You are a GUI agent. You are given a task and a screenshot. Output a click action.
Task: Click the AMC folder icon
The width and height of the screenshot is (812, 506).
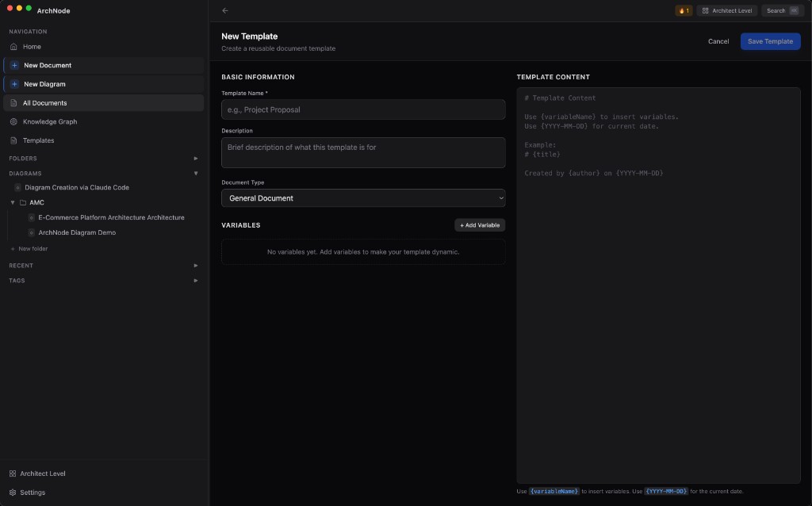pos(23,202)
